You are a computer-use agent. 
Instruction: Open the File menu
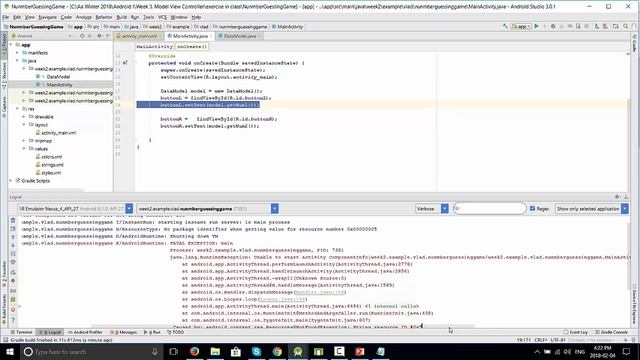click(x=5, y=17)
